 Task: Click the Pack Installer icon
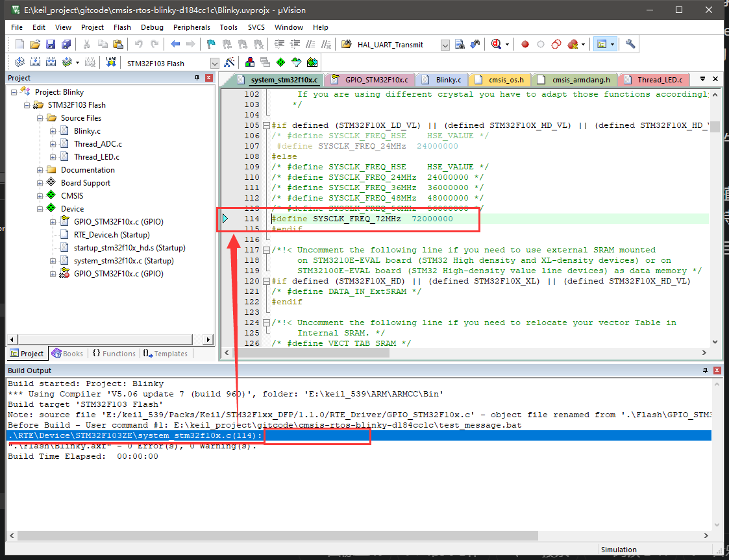coord(312,62)
